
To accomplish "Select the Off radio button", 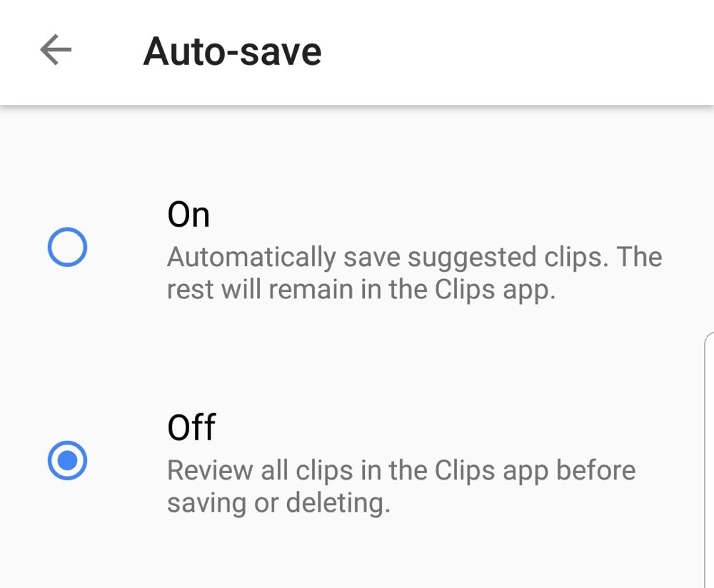I will 67,460.
